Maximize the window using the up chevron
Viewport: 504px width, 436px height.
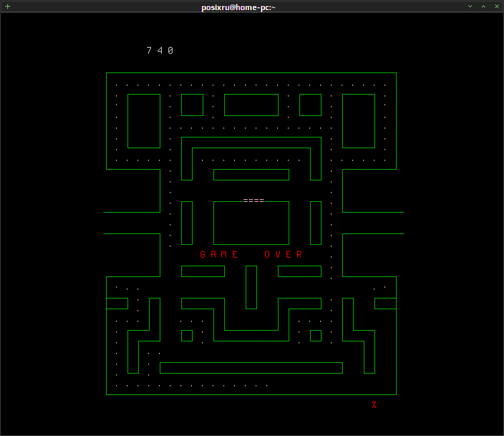pos(483,7)
